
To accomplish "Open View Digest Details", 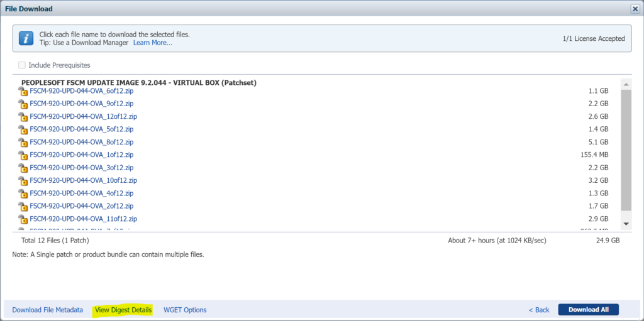I will pyautogui.click(x=123, y=310).
